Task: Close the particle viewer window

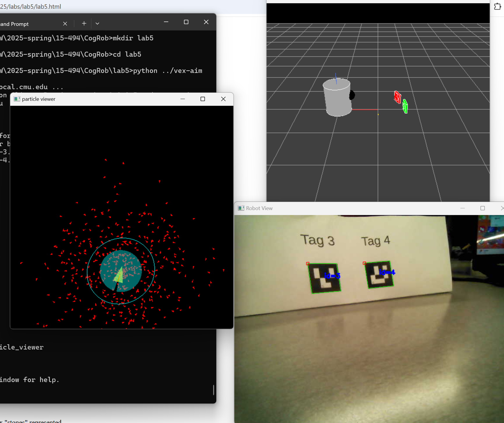Action: 223,99
